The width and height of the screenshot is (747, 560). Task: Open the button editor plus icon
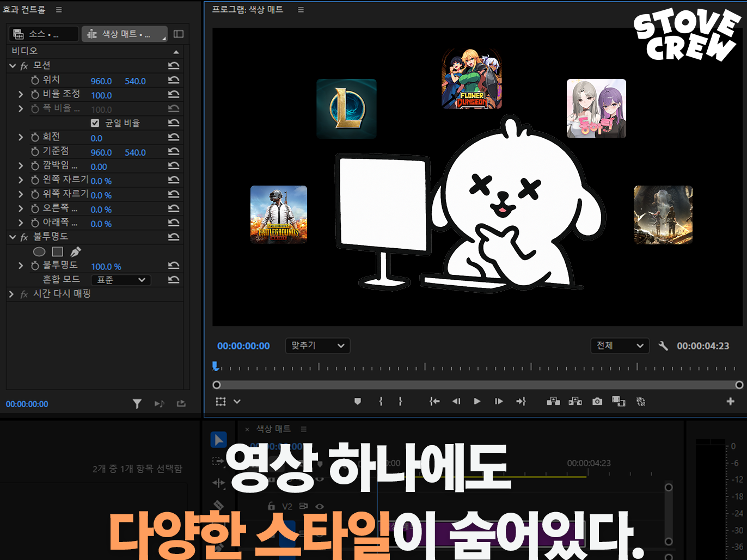coord(731,402)
